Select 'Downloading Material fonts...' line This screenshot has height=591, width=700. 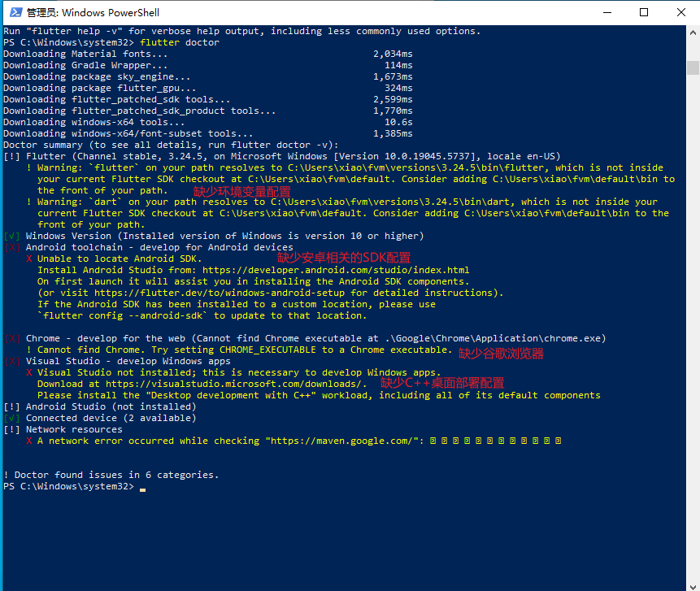[85, 54]
